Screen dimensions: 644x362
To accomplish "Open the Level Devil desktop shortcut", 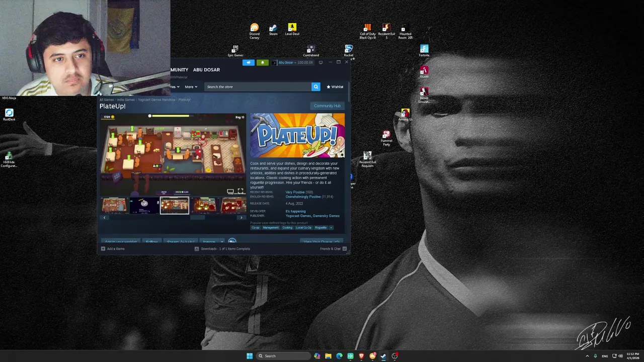I will pyautogui.click(x=292, y=30).
